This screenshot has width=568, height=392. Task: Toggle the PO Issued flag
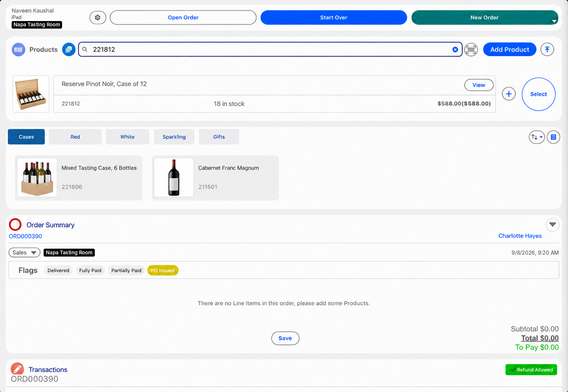coord(163,270)
